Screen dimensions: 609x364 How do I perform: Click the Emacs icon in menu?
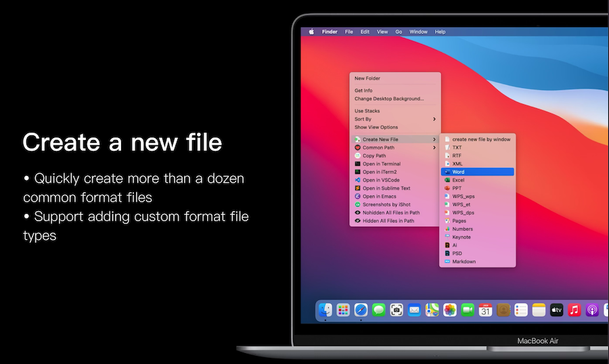coord(357,196)
